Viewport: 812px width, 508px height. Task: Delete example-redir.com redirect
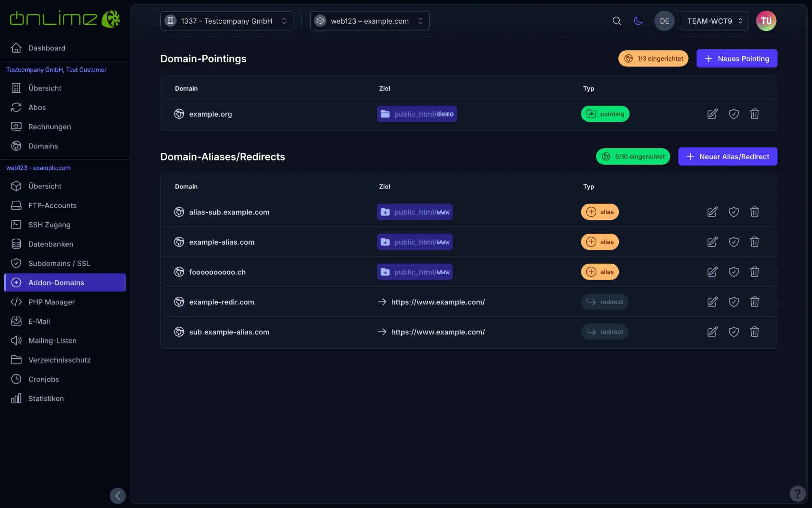pos(755,302)
